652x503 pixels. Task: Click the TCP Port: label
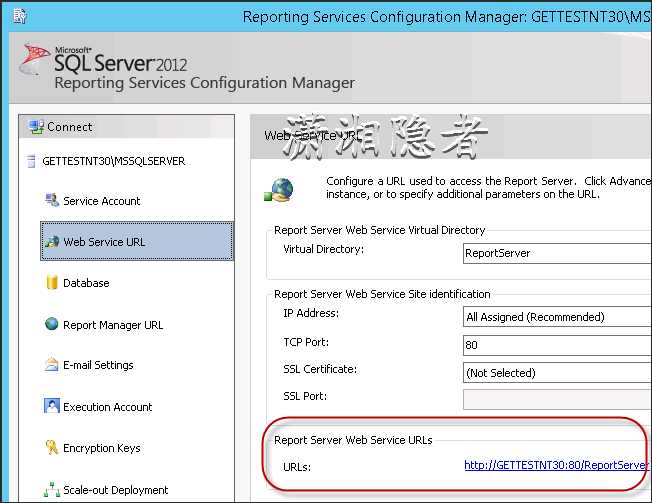pos(306,342)
